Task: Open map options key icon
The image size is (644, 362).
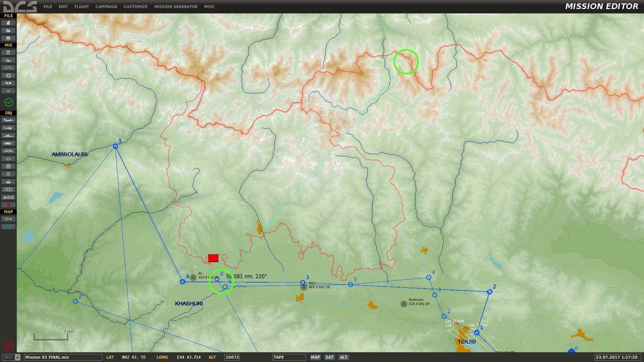Action: tap(8, 219)
